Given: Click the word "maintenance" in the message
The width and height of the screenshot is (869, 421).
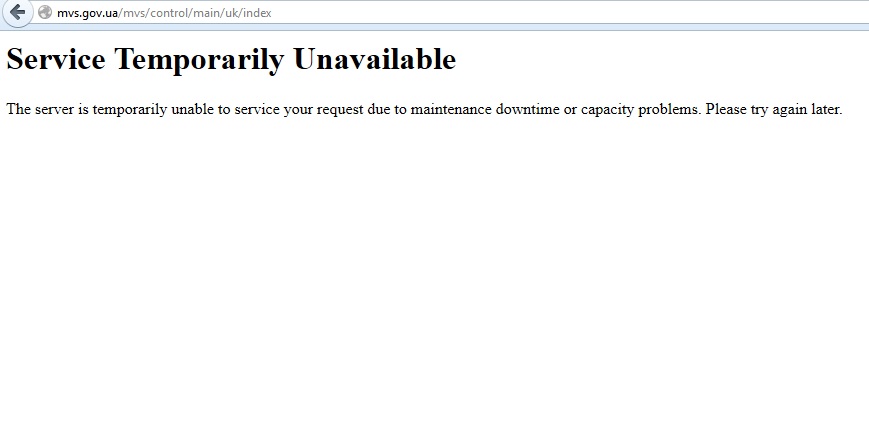Looking at the screenshot, I should tap(451, 109).
